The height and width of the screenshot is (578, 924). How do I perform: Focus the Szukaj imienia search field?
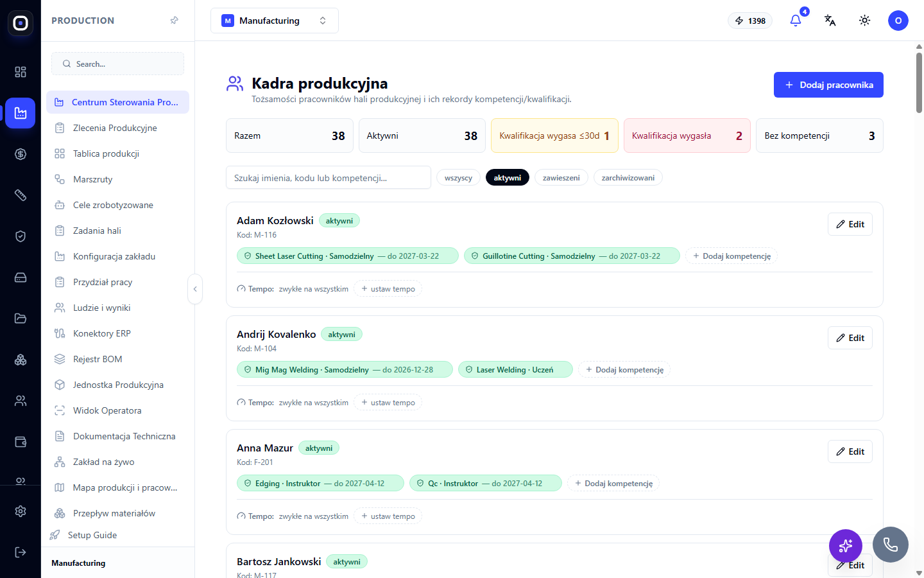(x=329, y=178)
